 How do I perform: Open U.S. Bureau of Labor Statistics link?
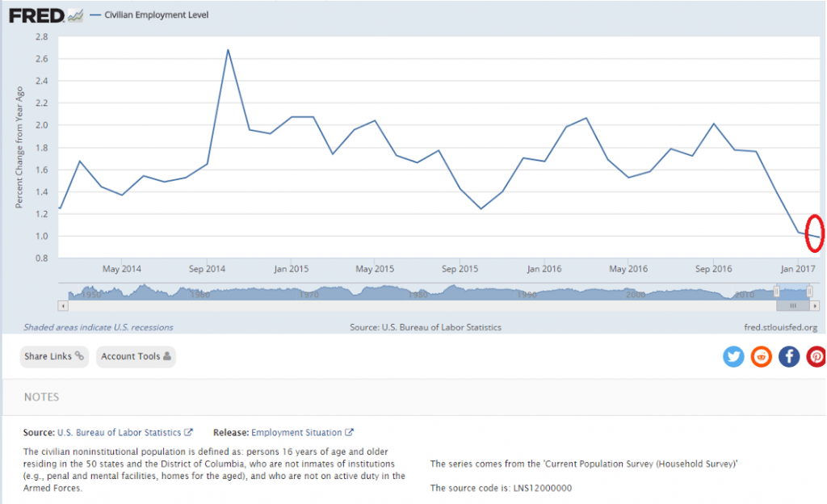coord(124,432)
